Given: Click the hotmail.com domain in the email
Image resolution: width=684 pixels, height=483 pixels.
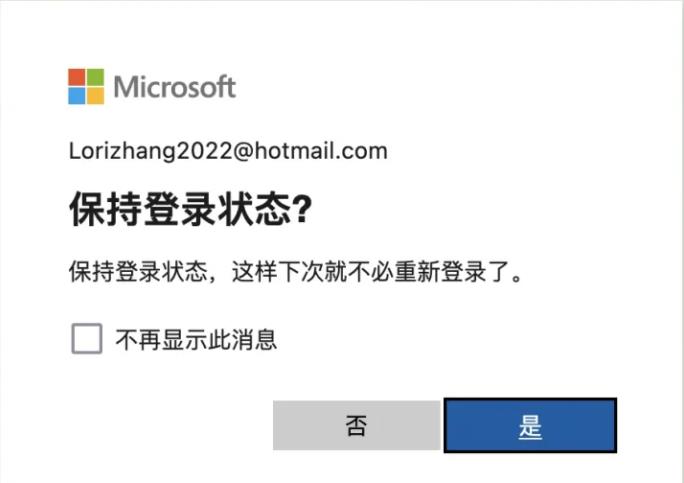Looking at the screenshot, I should (321, 151).
